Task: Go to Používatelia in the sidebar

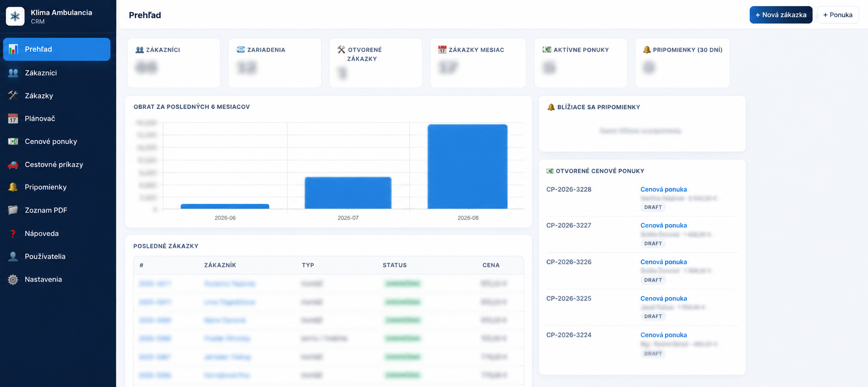Action: [x=57, y=256]
